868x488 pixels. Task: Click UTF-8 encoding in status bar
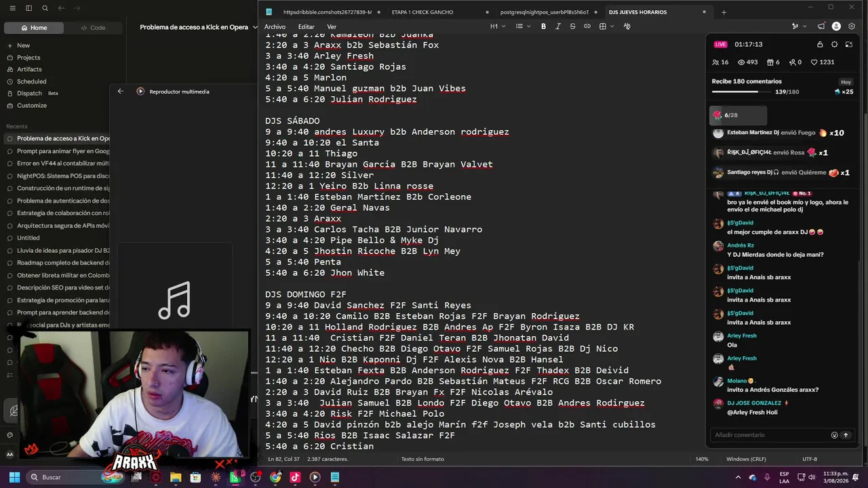[810, 459]
